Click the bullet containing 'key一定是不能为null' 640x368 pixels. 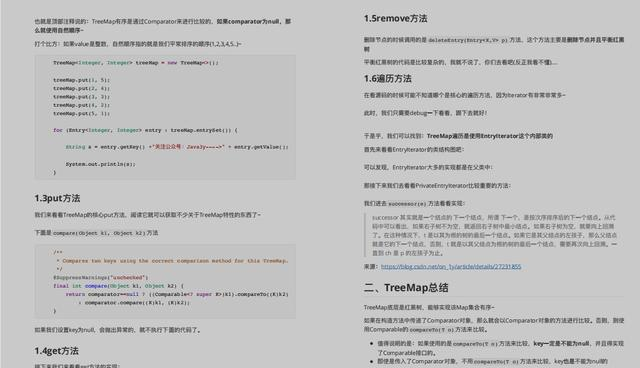500,348
